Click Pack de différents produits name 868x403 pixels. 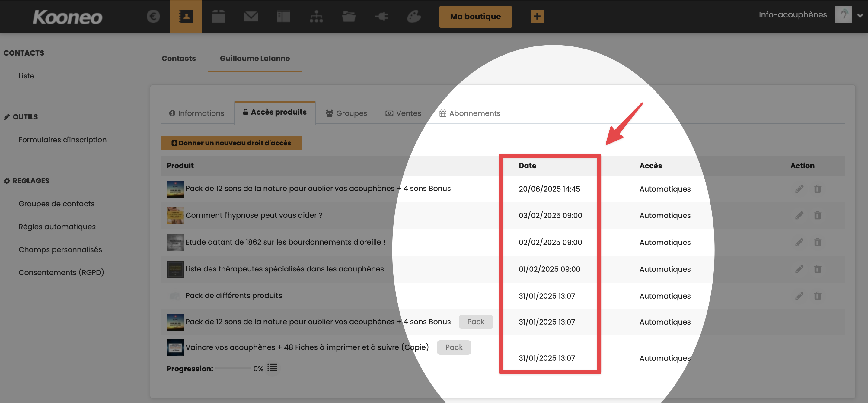click(234, 296)
